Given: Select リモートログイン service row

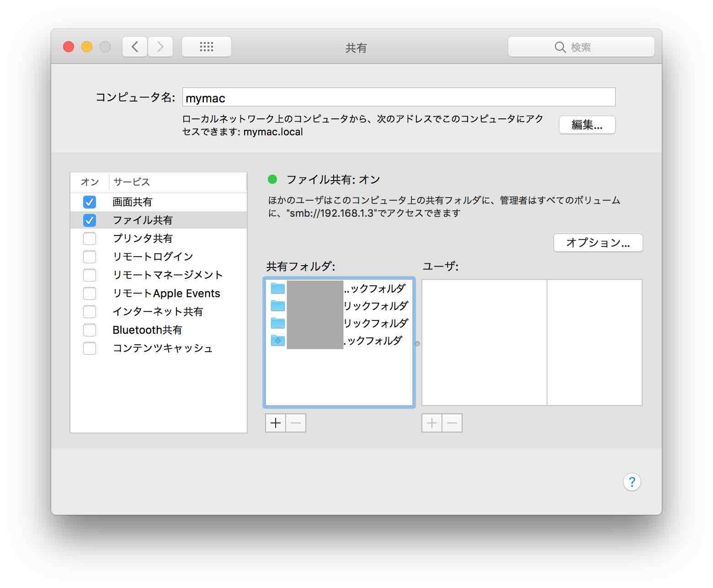Looking at the screenshot, I should pyautogui.click(x=159, y=257).
